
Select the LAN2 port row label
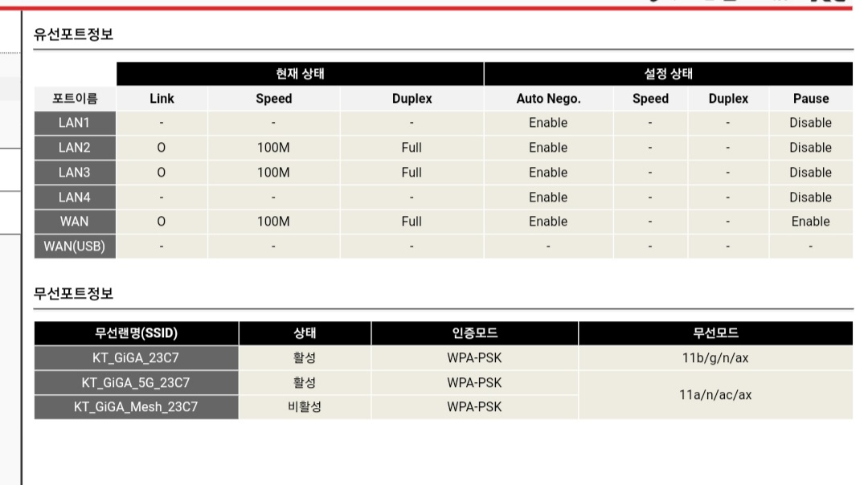tap(75, 148)
